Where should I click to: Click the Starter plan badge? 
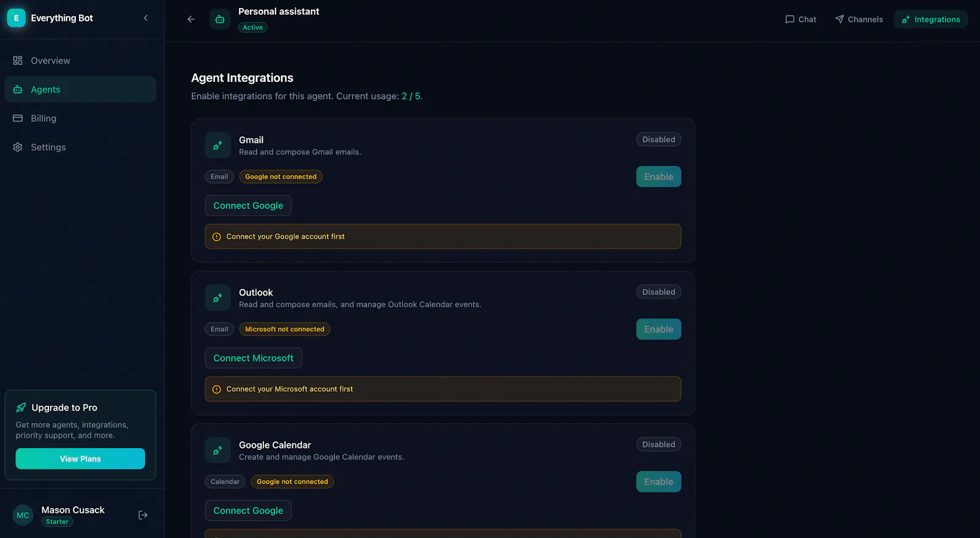pyautogui.click(x=57, y=522)
